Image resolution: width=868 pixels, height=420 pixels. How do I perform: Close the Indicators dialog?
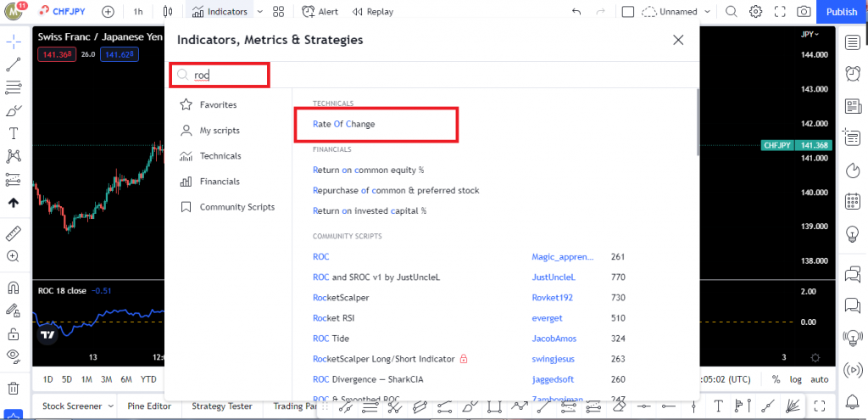678,40
